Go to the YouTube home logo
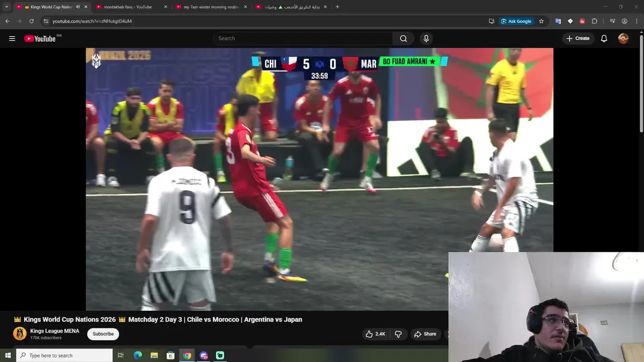This screenshot has height=362, width=644. click(x=40, y=39)
